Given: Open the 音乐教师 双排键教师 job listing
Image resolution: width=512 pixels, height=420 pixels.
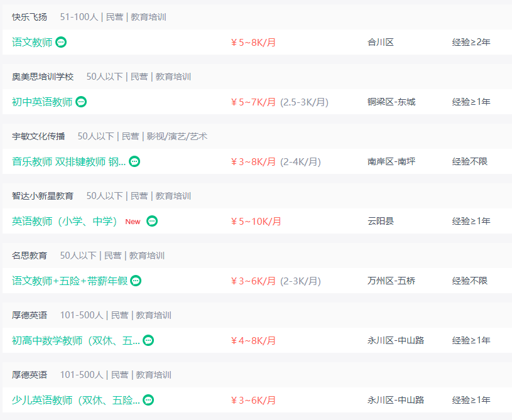Looking at the screenshot, I should point(69,161).
